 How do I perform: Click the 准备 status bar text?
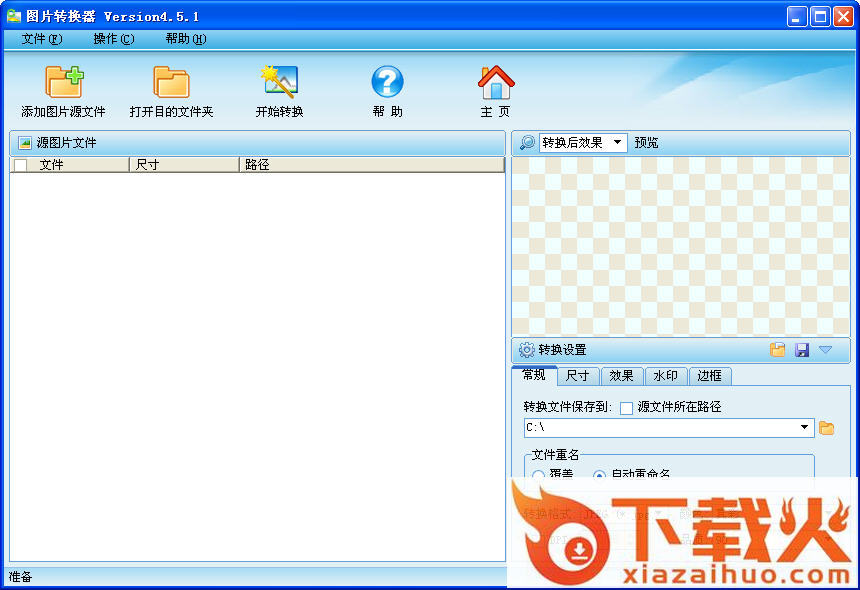[x=20, y=577]
